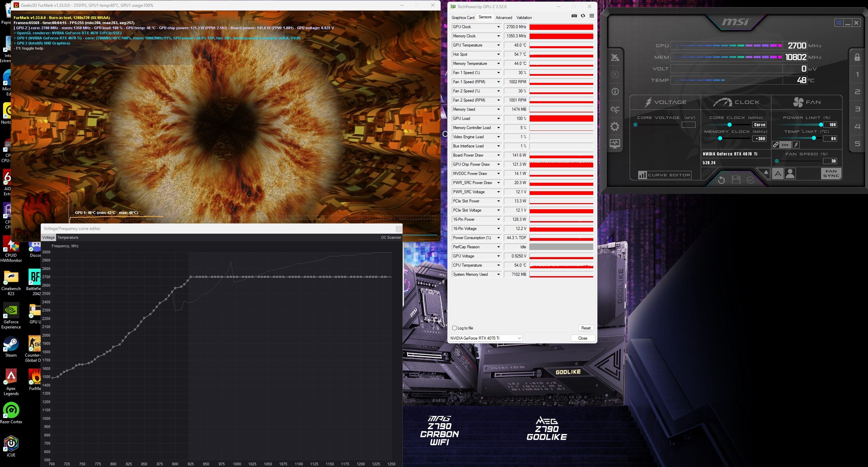The image size is (868, 467).
Task: Switch to GPU-Z Validation tab
Action: (x=524, y=18)
